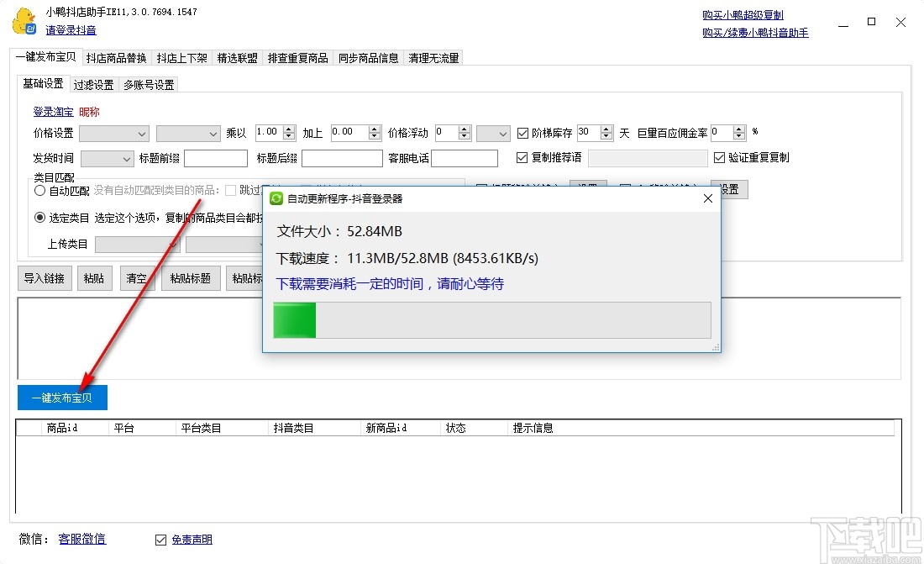Image resolution: width=924 pixels, height=564 pixels.
Task: Click the 导入链接 button
Action: [45, 278]
